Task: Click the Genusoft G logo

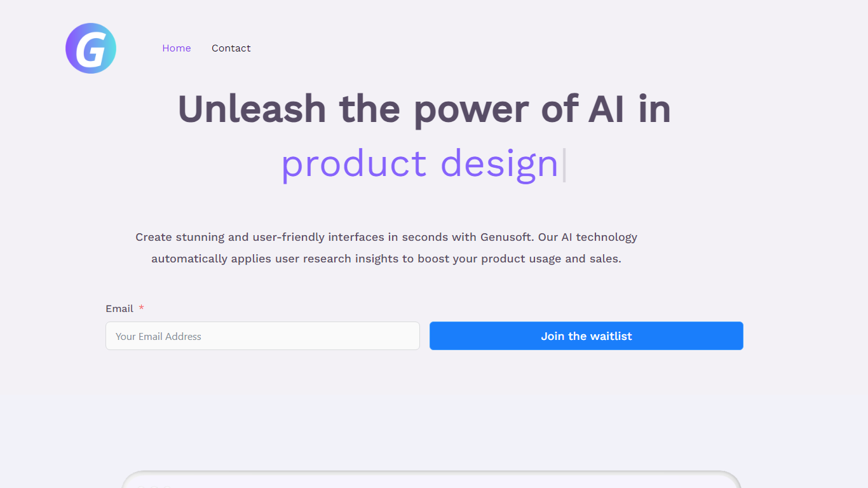Action: point(91,48)
